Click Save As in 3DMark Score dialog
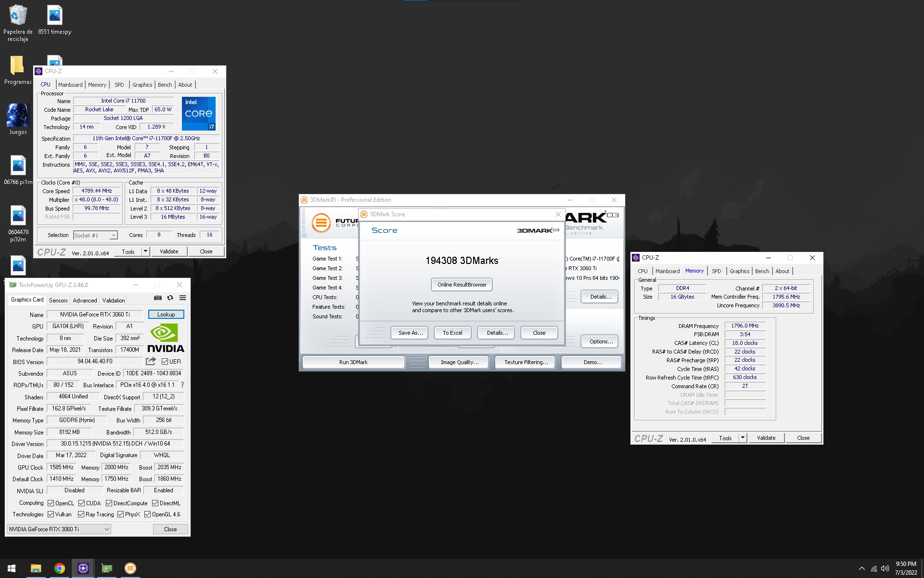Viewport: 924px width, 578px height. coord(410,333)
